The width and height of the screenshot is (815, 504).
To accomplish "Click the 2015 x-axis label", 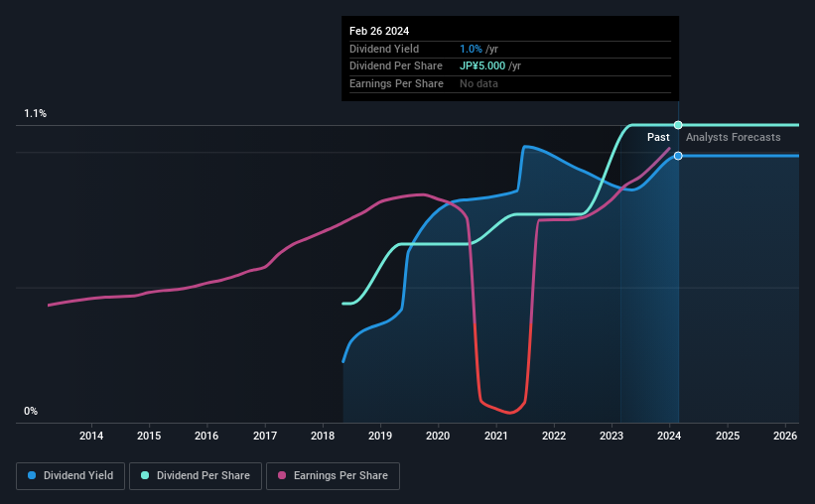I will [x=149, y=436].
